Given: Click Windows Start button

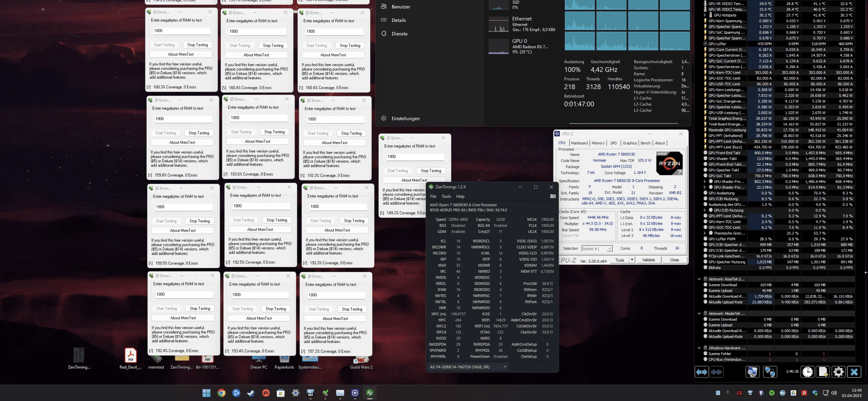Looking at the screenshot, I should [206, 393].
